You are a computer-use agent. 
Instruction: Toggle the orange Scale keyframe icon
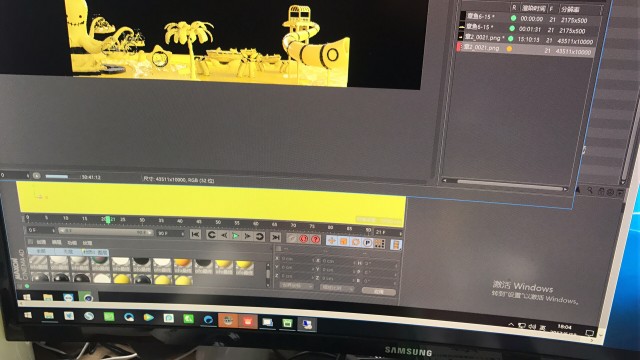click(x=343, y=242)
